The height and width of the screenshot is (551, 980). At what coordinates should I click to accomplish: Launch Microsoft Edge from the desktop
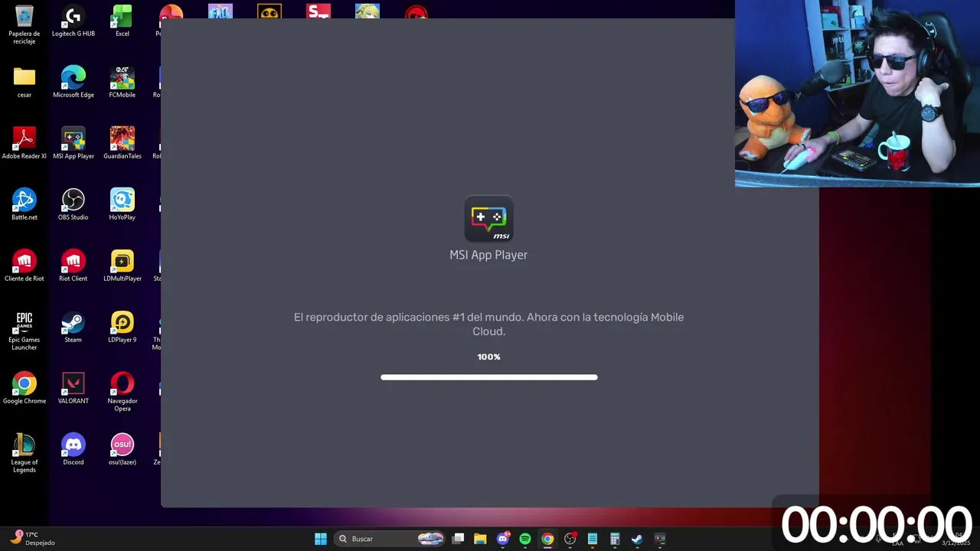pyautogui.click(x=73, y=83)
